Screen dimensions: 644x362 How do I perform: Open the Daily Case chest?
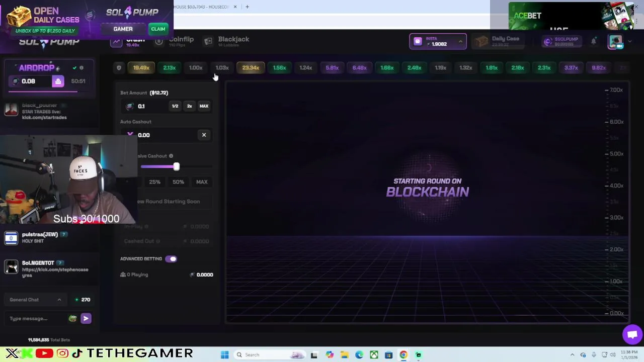[481, 41]
